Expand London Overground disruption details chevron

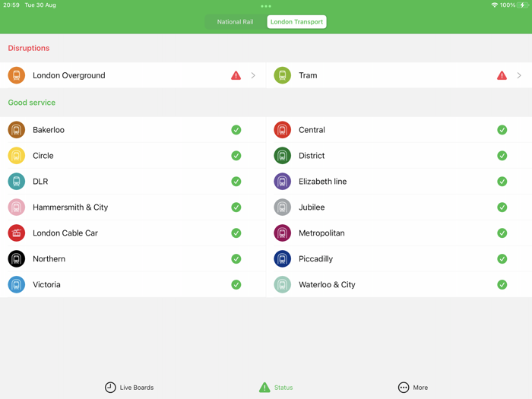coord(253,75)
